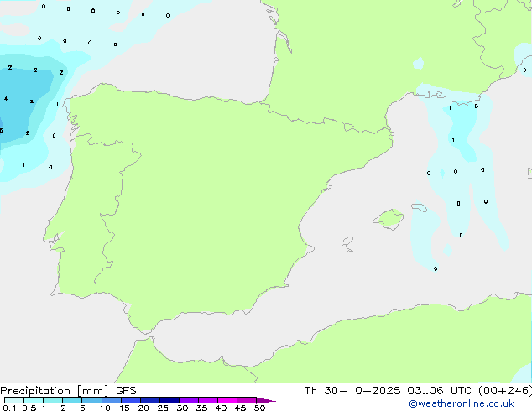This screenshot has width=532, height=411.
Task: Click the legend scale label "40"
Action: coord(221,408)
